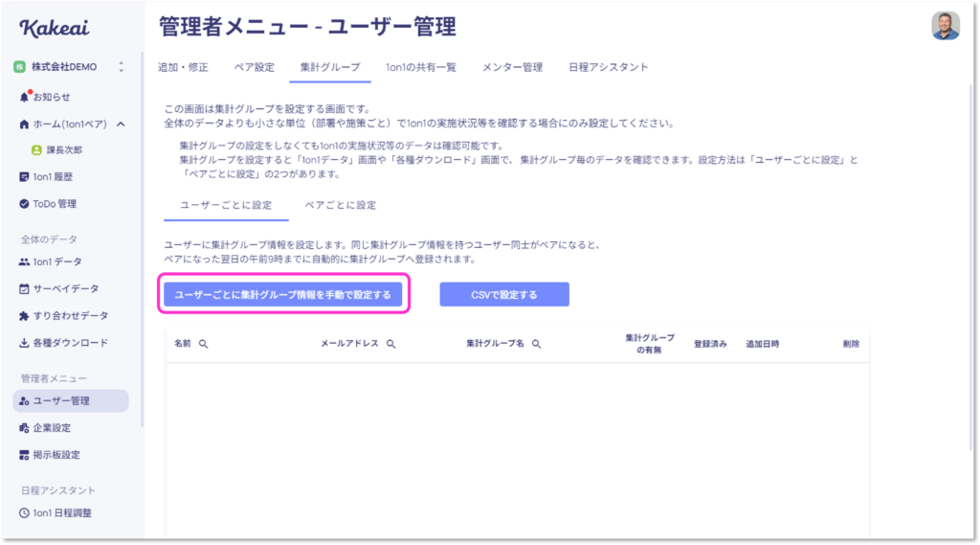Open 課長次郎 in the sidebar
The height and width of the screenshot is (545, 980).
point(64,149)
